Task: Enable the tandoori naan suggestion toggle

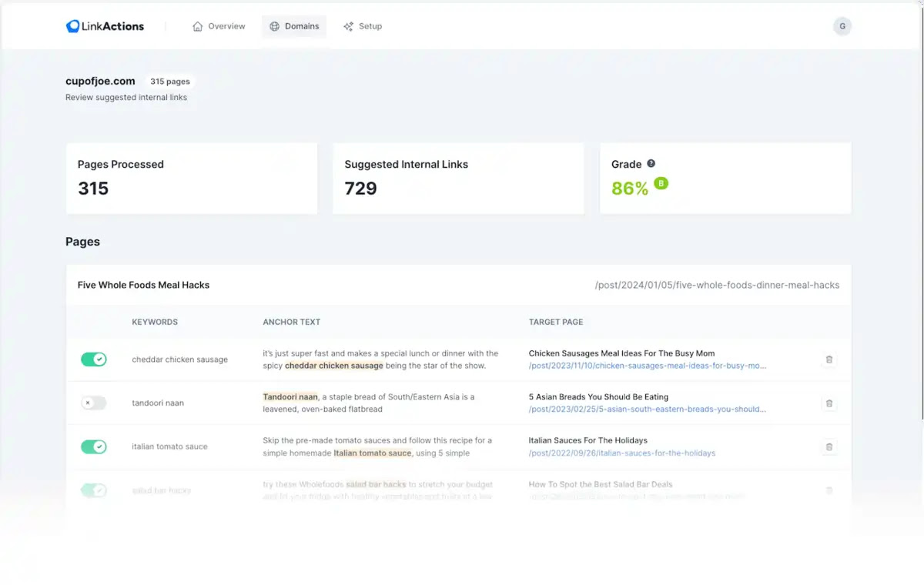Action: 93,403
